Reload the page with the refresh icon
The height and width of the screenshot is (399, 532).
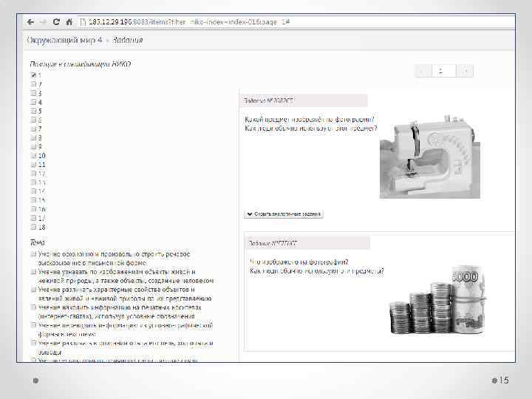pyautogui.click(x=56, y=22)
